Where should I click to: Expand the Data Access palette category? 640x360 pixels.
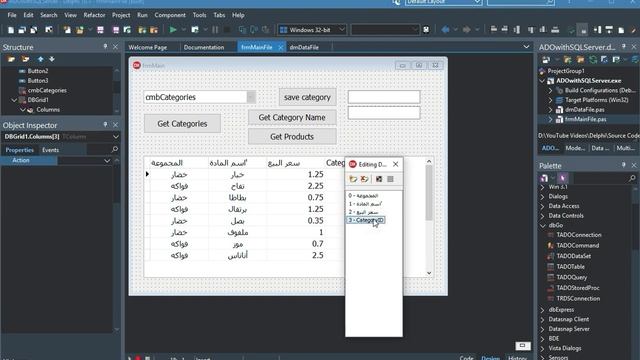click(x=543, y=206)
